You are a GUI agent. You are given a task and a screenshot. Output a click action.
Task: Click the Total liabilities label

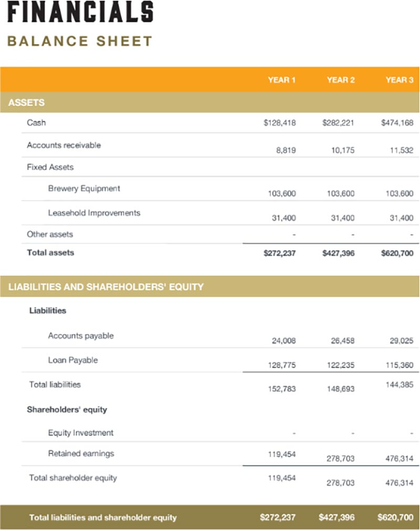55,384
